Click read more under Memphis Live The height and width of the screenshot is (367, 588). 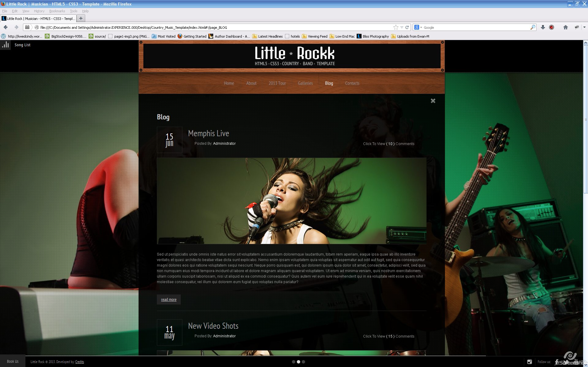point(169,300)
